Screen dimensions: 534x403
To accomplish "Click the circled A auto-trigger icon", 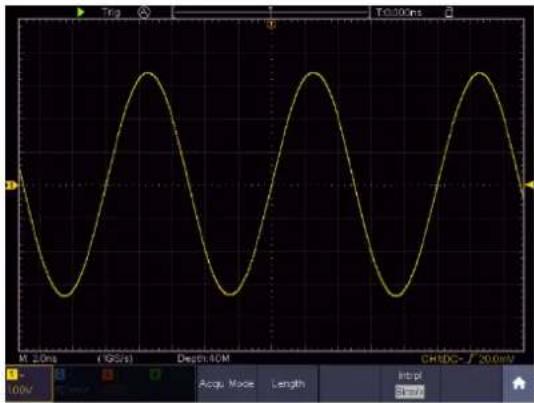I will pos(144,13).
